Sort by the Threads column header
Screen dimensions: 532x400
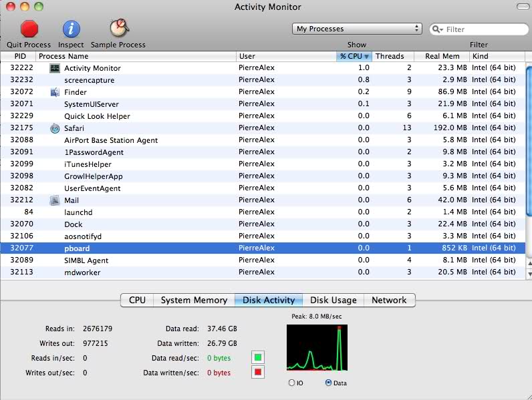pyautogui.click(x=393, y=56)
